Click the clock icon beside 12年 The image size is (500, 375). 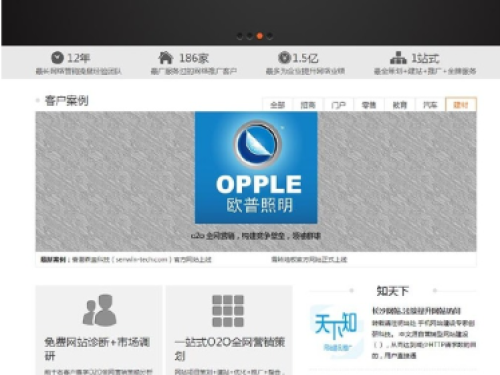[x=57, y=58]
